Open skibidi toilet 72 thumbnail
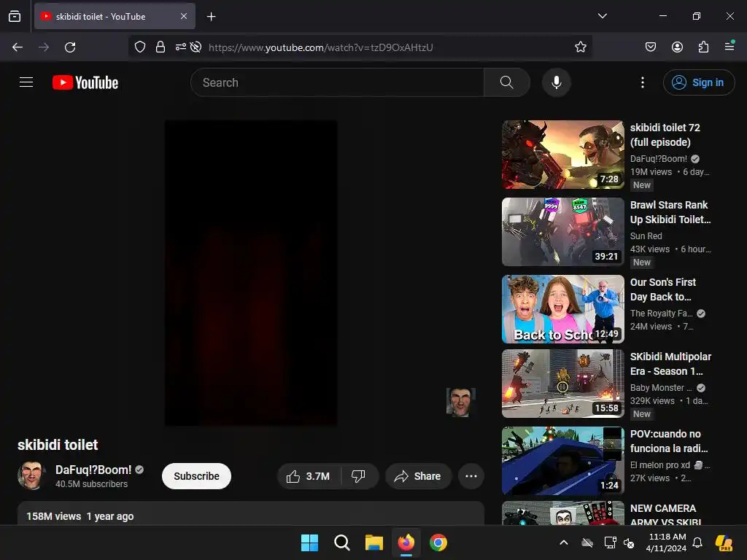747x560 pixels. (562, 155)
